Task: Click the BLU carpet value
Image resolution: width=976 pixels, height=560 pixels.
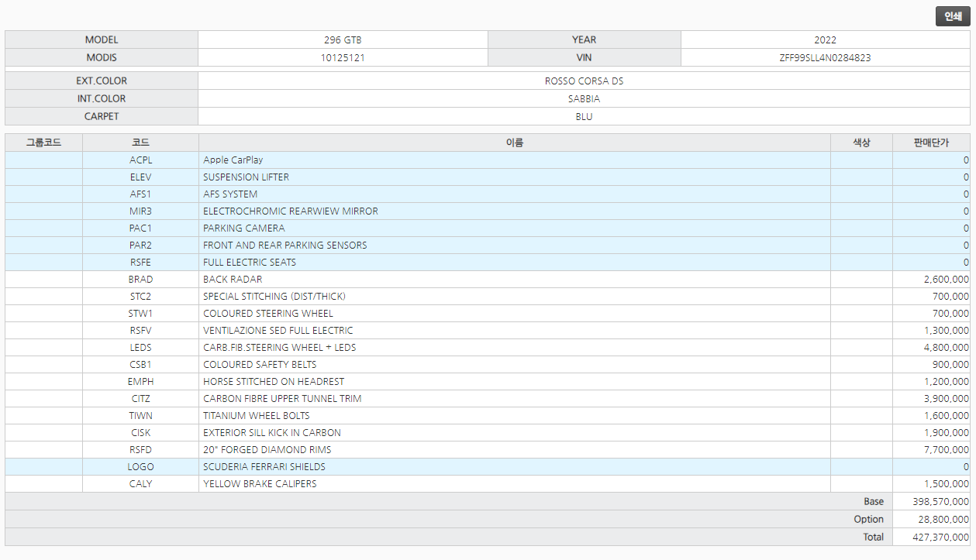Action: point(584,116)
